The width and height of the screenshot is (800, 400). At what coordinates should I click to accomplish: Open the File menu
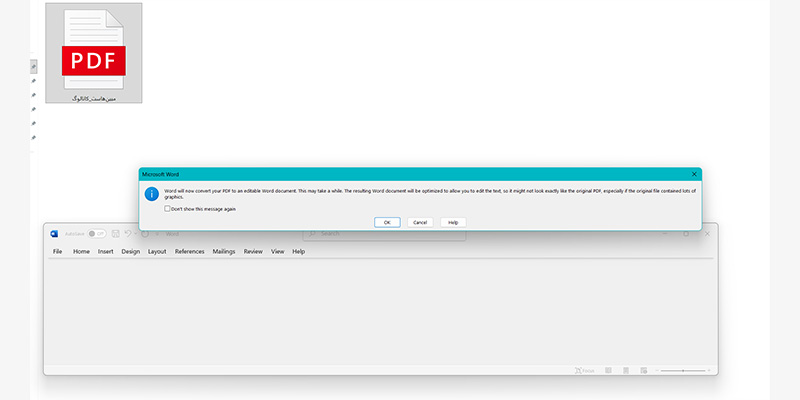pos(57,252)
